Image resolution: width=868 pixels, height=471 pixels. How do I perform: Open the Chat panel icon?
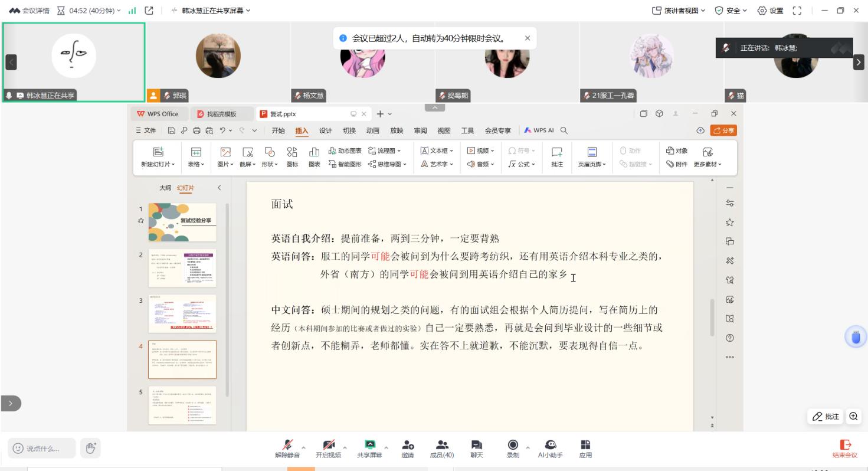pos(476,446)
